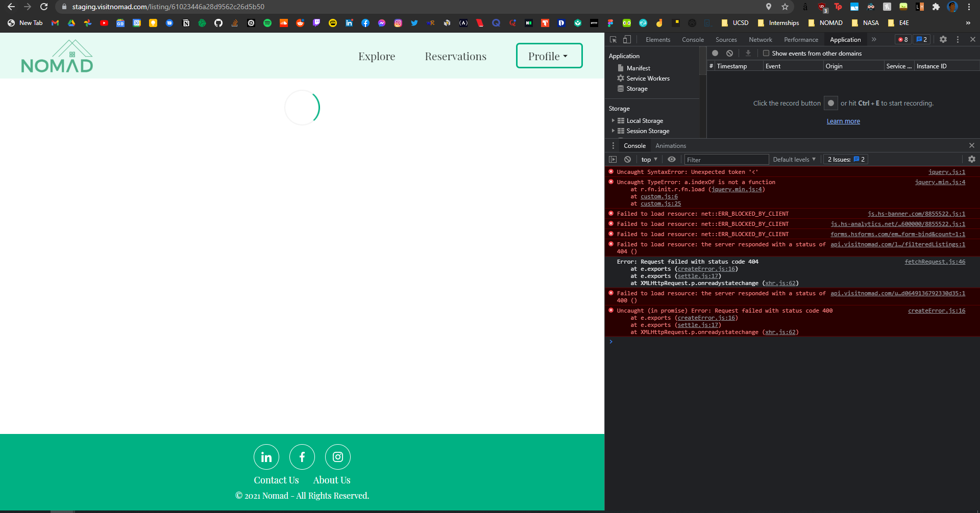Switch to the Sources tab

726,40
